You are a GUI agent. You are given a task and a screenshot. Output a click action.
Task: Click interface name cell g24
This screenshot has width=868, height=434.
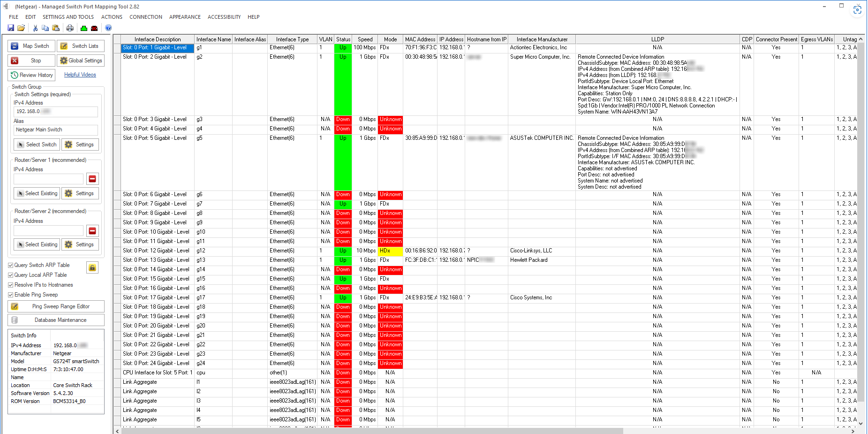pos(213,363)
